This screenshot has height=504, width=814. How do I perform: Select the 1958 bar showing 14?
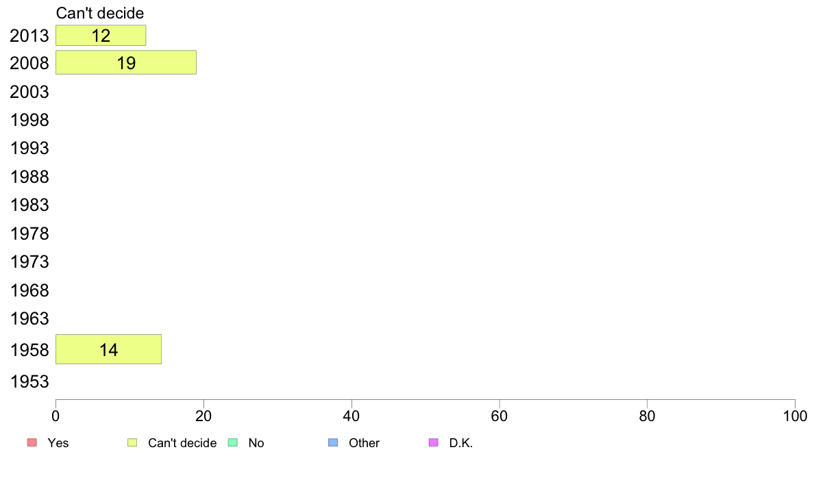tap(108, 349)
